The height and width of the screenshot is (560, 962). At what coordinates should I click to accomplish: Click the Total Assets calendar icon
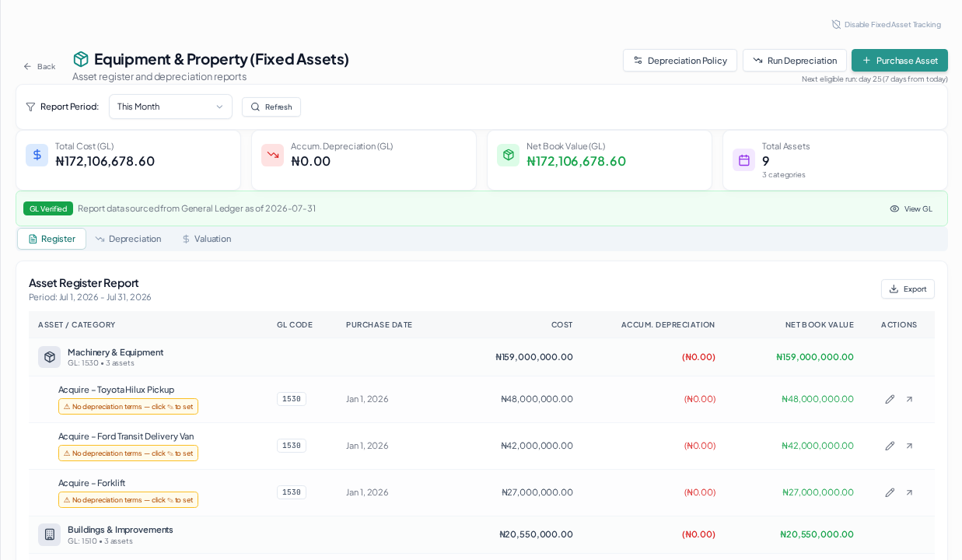(743, 160)
